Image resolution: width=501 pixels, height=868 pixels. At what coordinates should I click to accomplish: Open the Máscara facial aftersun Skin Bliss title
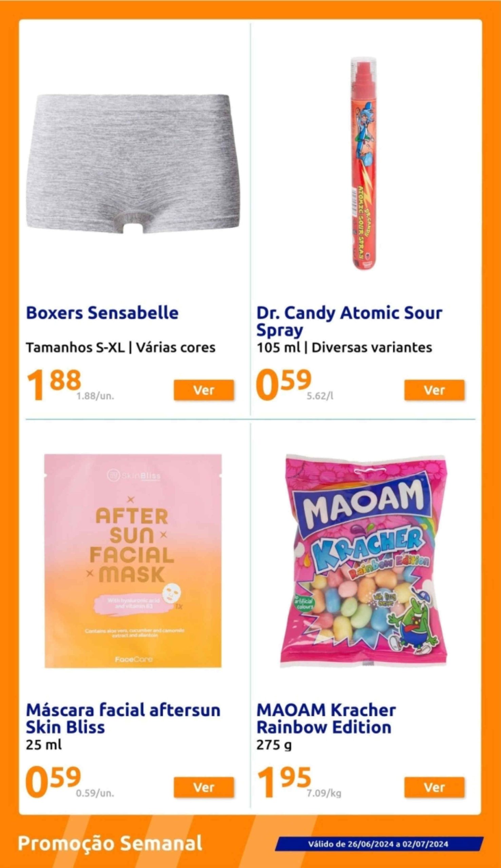[x=123, y=718]
